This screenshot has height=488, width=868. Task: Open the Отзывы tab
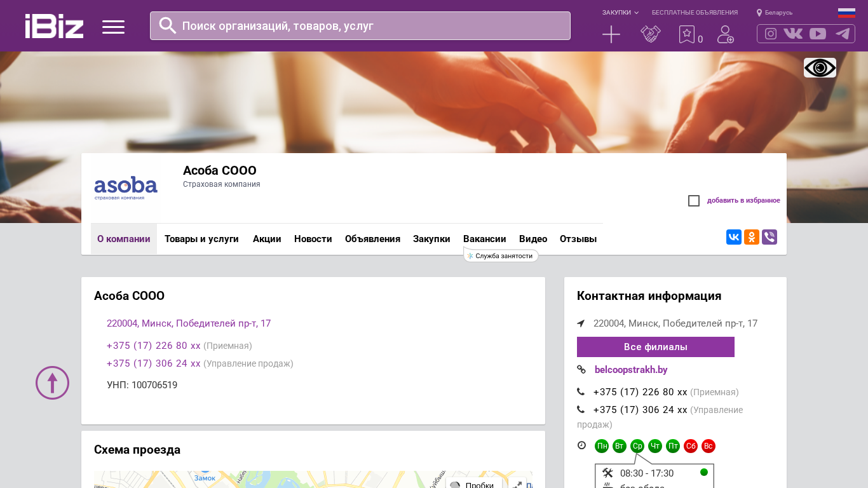pyautogui.click(x=578, y=239)
